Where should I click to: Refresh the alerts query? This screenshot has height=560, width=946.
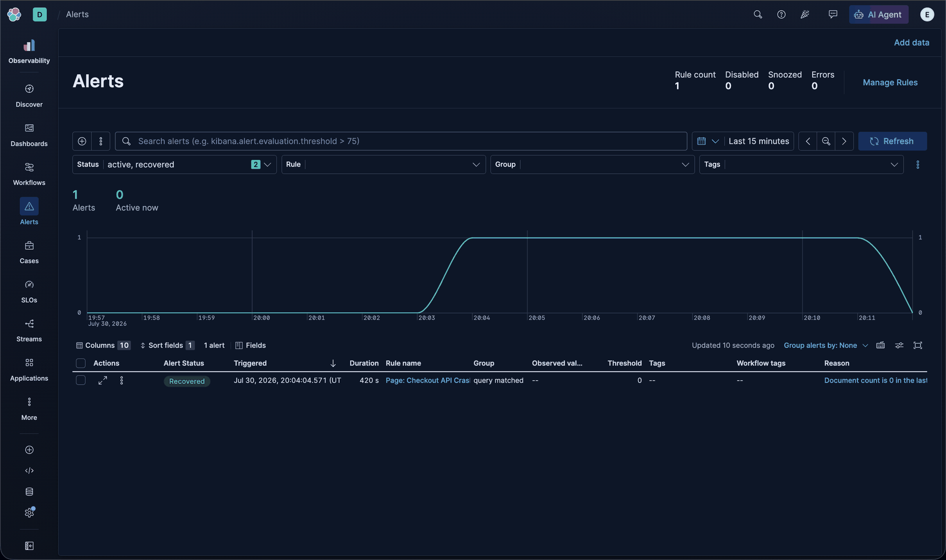[892, 141]
